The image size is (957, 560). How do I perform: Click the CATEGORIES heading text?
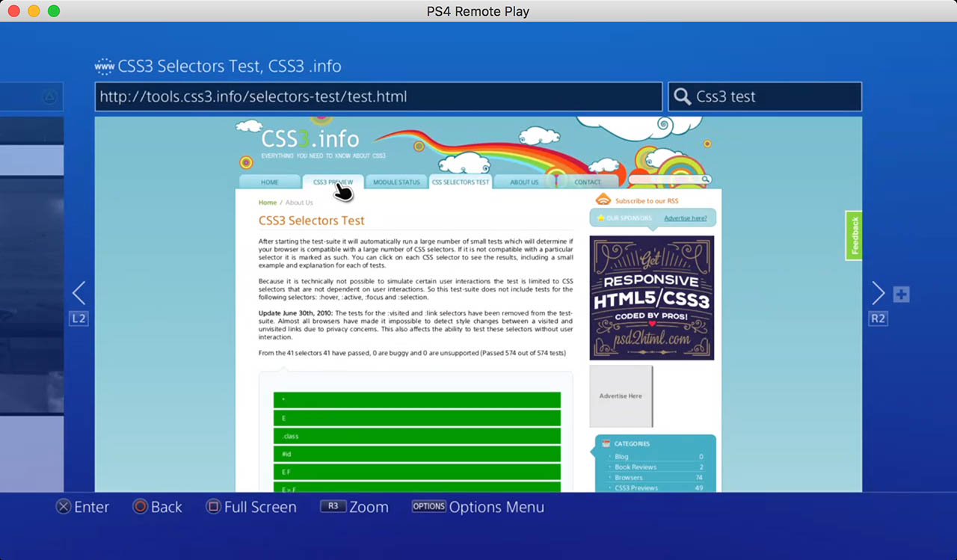(x=632, y=443)
